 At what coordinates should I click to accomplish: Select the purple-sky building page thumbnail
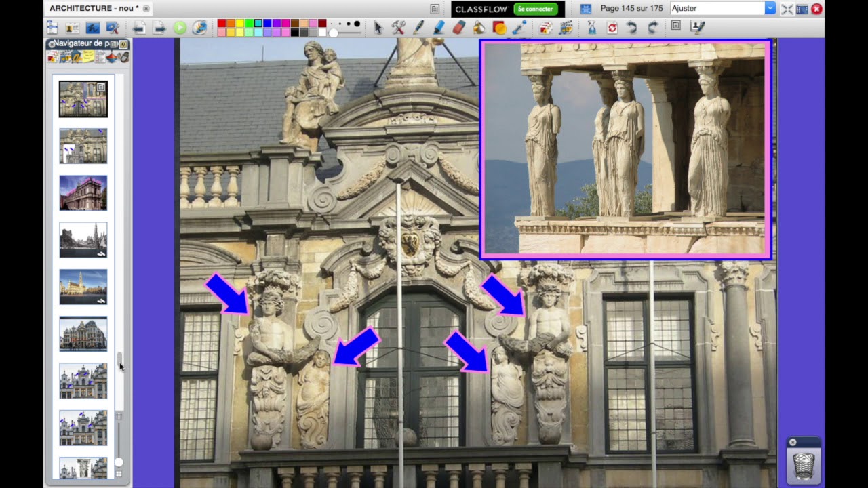click(83, 193)
